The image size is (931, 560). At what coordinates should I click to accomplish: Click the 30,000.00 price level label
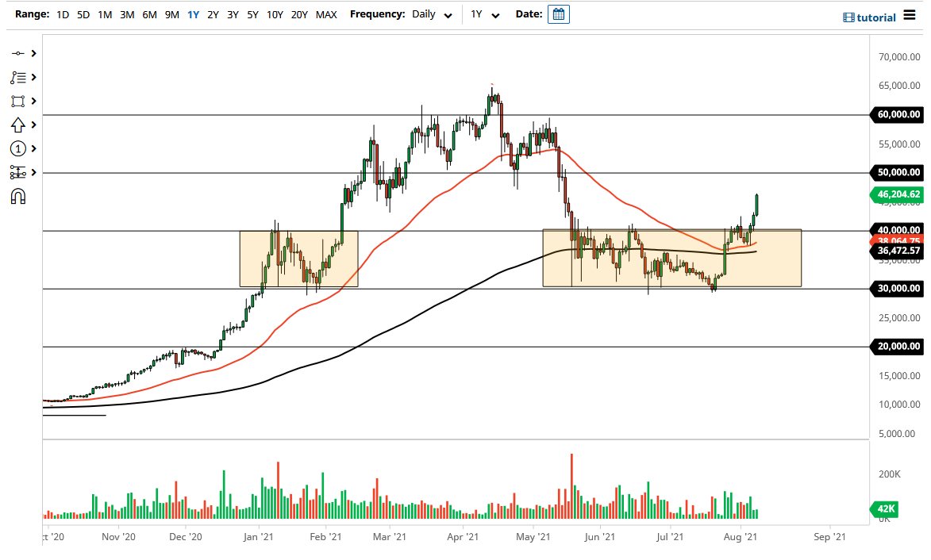coord(897,288)
